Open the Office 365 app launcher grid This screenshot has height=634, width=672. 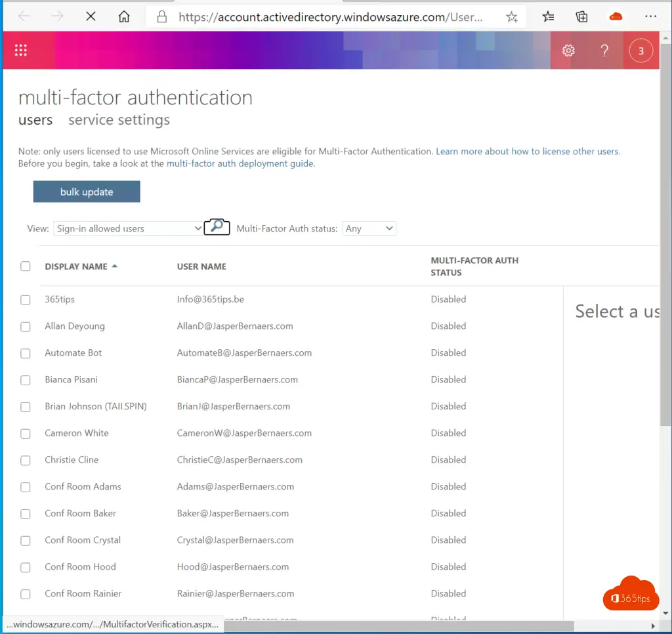point(20,51)
